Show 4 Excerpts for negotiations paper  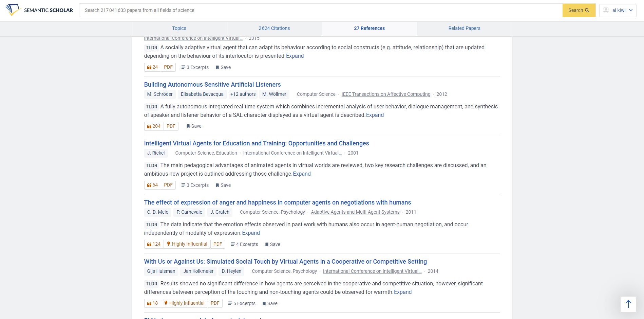[245, 244]
